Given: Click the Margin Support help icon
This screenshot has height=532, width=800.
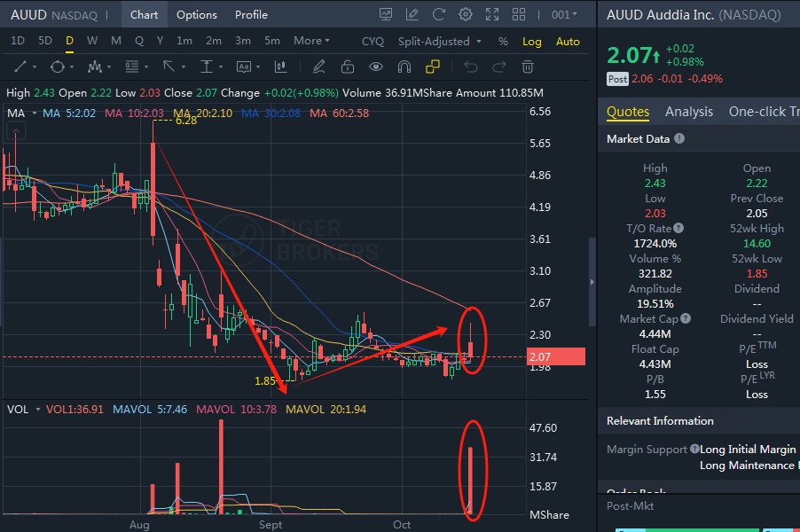Looking at the screenshot, I should [x=694, y=450].
